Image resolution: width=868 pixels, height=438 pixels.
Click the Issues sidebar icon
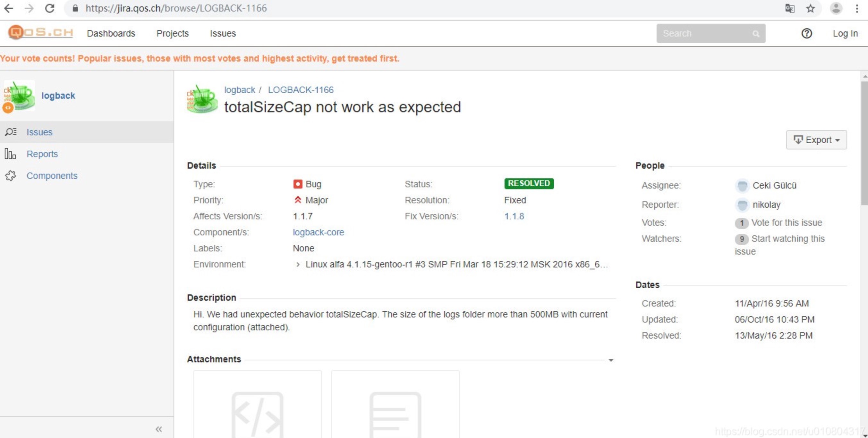[11, 132]
